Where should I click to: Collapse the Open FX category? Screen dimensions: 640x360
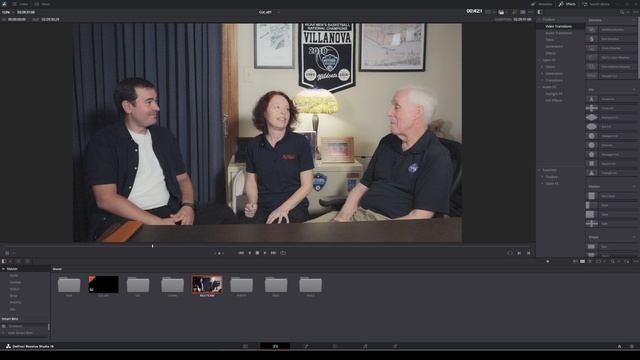(539, 60)
